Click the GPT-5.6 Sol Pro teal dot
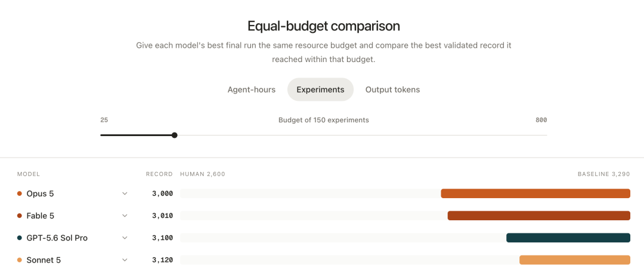This screenshot has height=271, width=644. coord(19,238)
